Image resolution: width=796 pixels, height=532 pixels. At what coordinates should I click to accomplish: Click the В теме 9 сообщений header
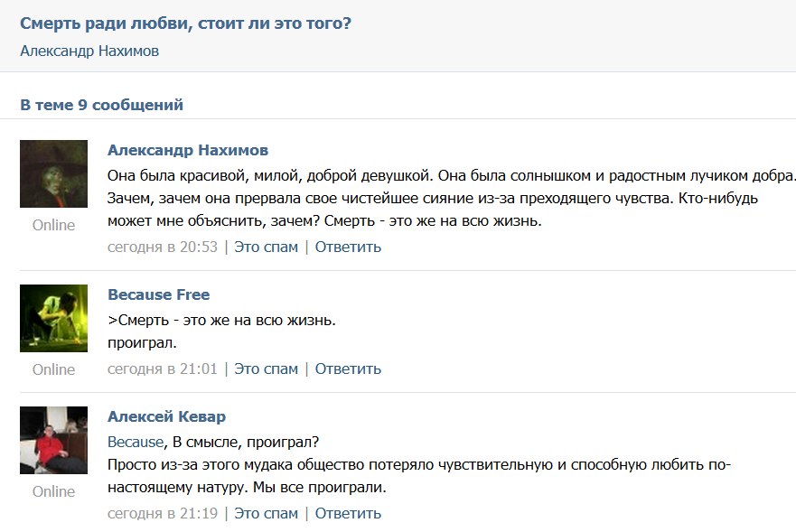[101, 105]
